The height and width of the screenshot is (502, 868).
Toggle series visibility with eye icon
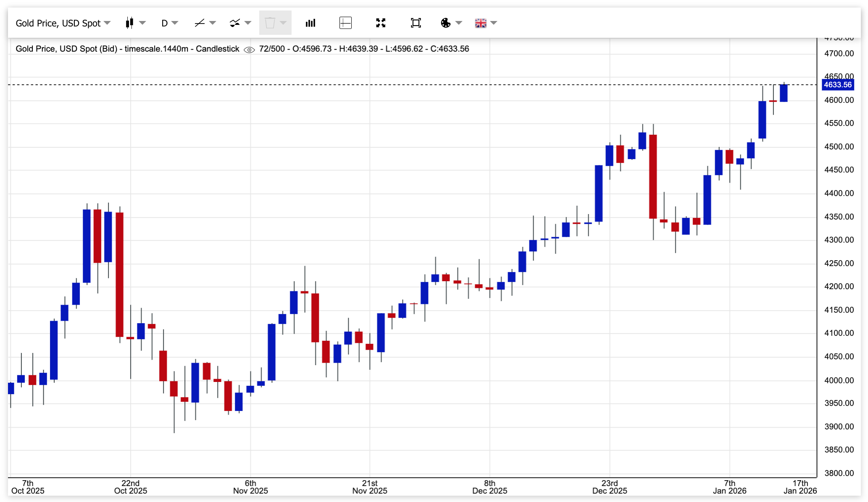(249, 50)
